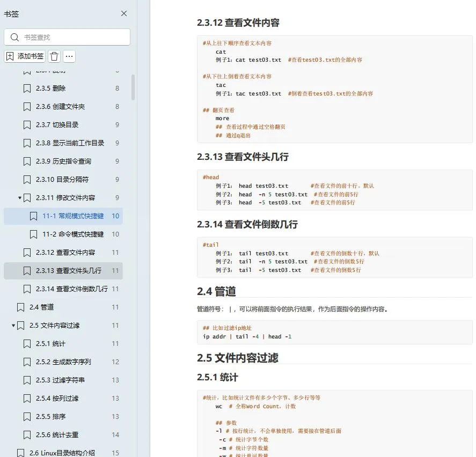Go to bookmark 2.5.6 统计去重

(x=63, y=434)
